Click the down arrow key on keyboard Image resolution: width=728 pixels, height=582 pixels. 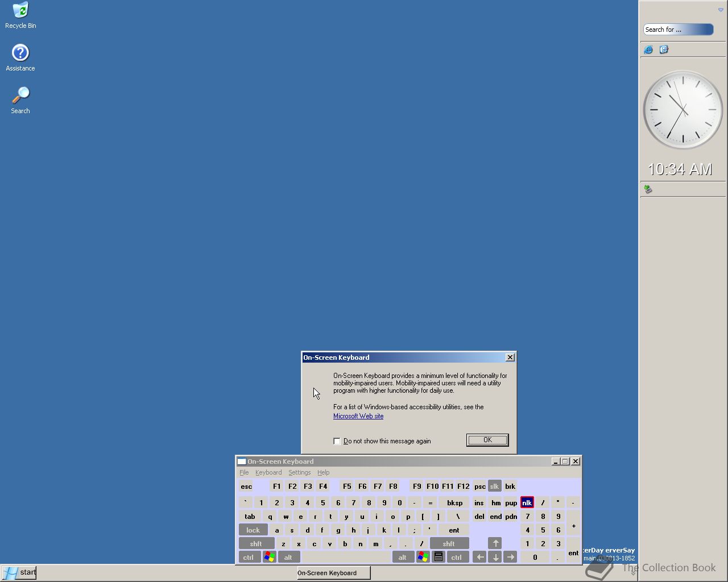[495, 557]
